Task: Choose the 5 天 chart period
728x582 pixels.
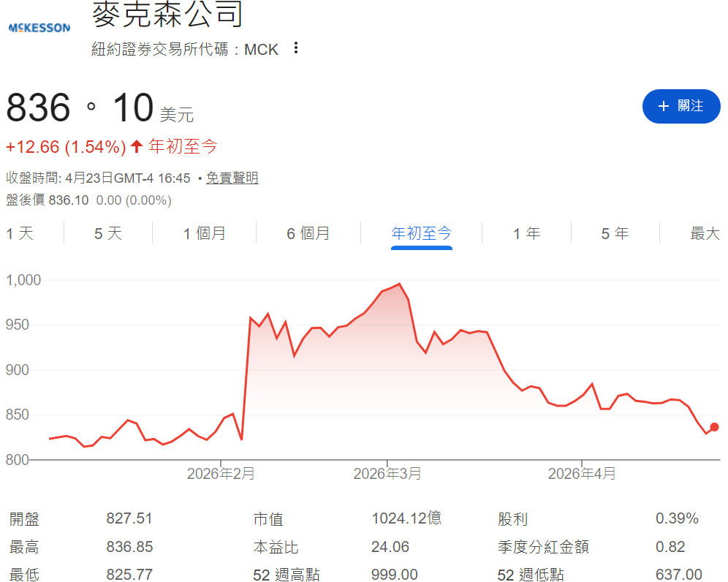Action: point(107,233)
